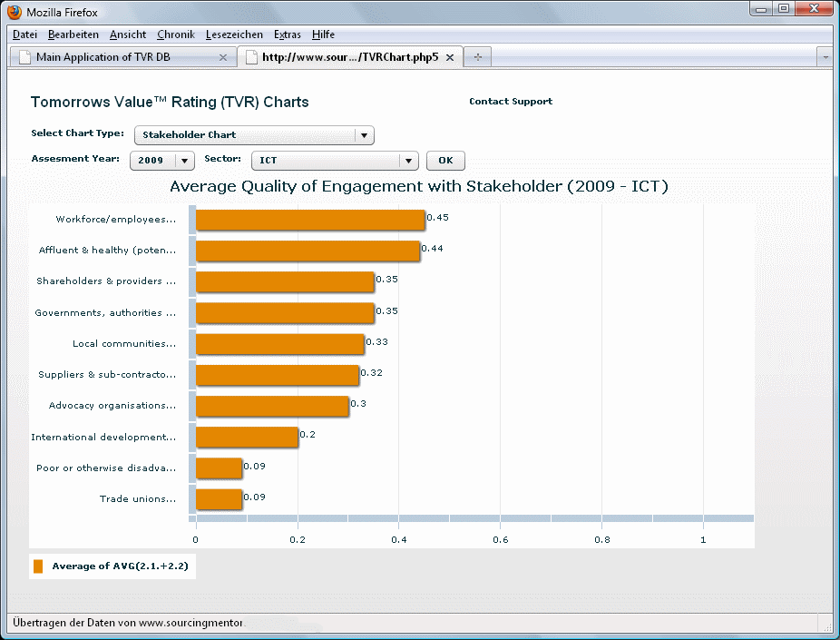This screenshot has height=640, width=840.
Task: Open the Extras menu
Action: [287, 34]
